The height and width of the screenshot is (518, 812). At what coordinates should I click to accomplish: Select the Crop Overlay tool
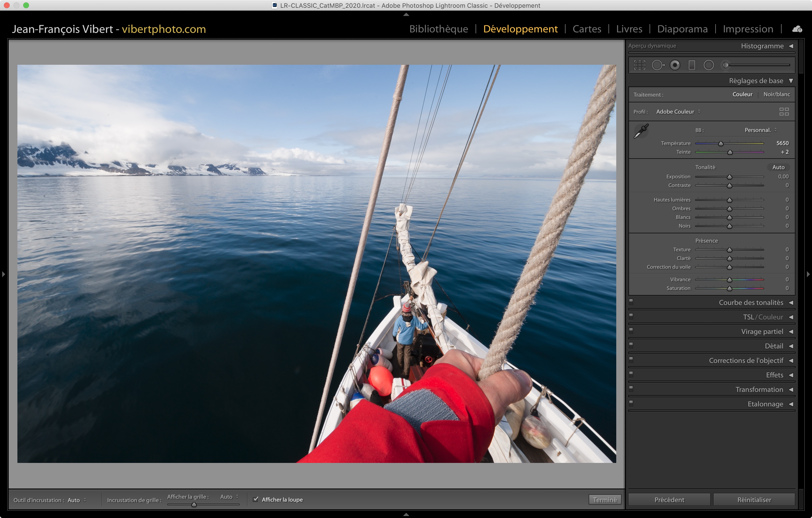[x=639, y=65]
